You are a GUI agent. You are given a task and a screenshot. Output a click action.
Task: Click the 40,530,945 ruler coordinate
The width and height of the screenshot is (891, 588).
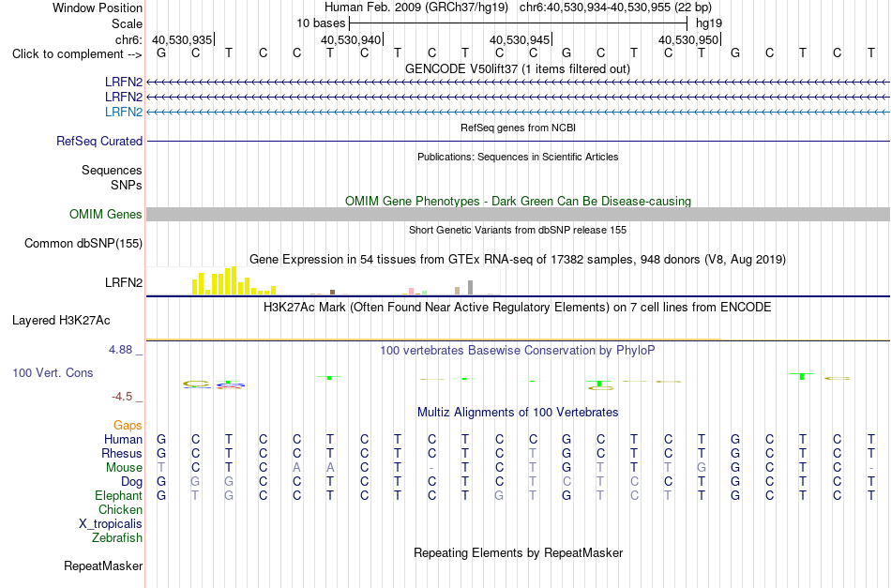tap(520, 39)
